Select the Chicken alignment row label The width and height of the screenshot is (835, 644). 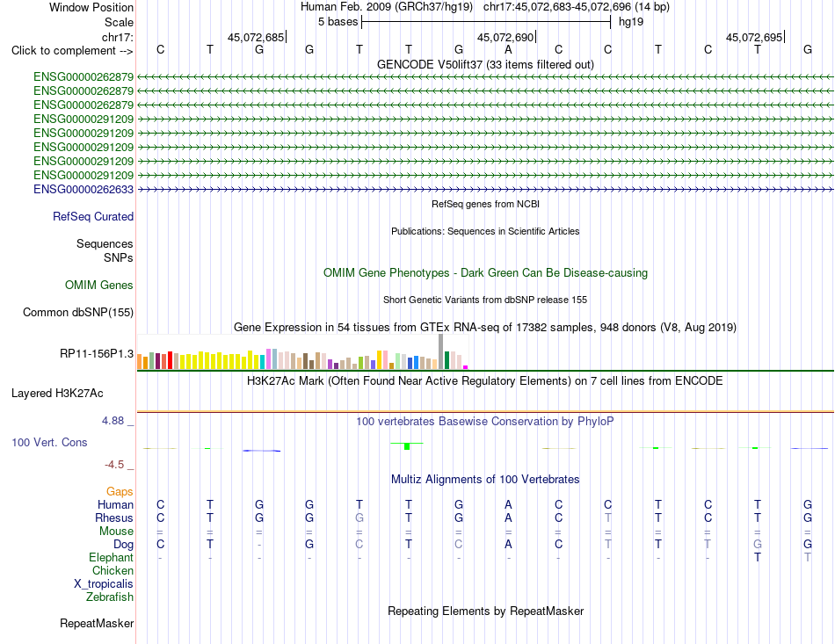113,570
